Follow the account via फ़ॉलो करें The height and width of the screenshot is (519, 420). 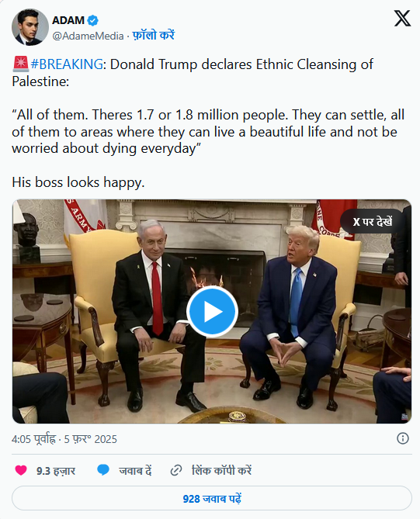[154, 35]
